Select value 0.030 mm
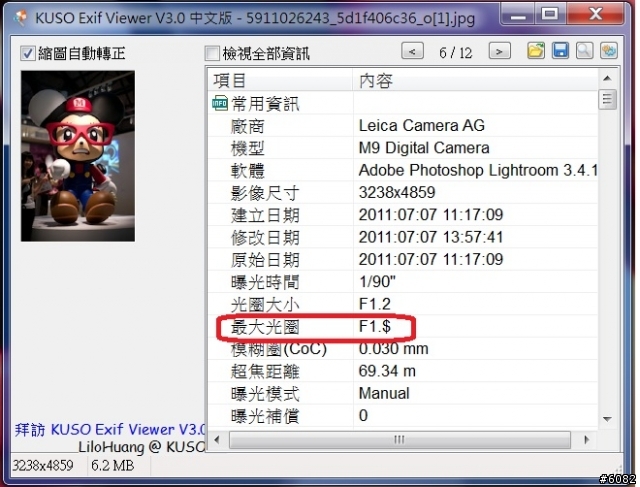The width and height of the screenshot is (640, 487). [393, 349]
